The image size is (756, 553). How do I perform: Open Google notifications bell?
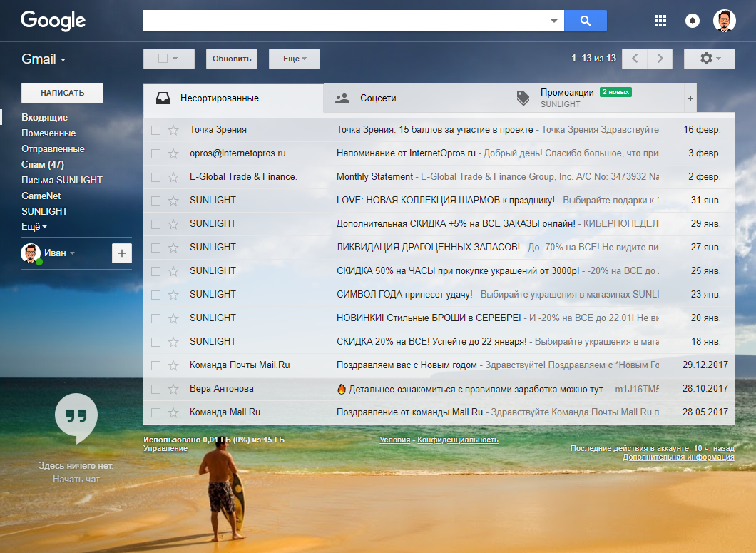692,21
